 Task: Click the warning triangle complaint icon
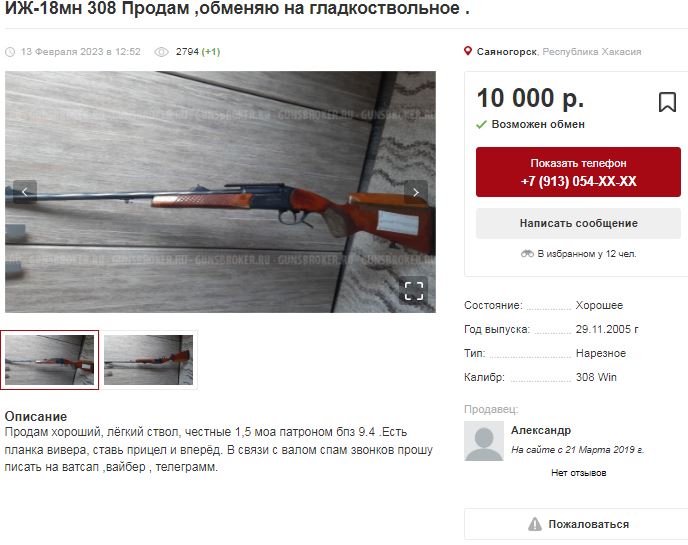[x=535, y=524]
